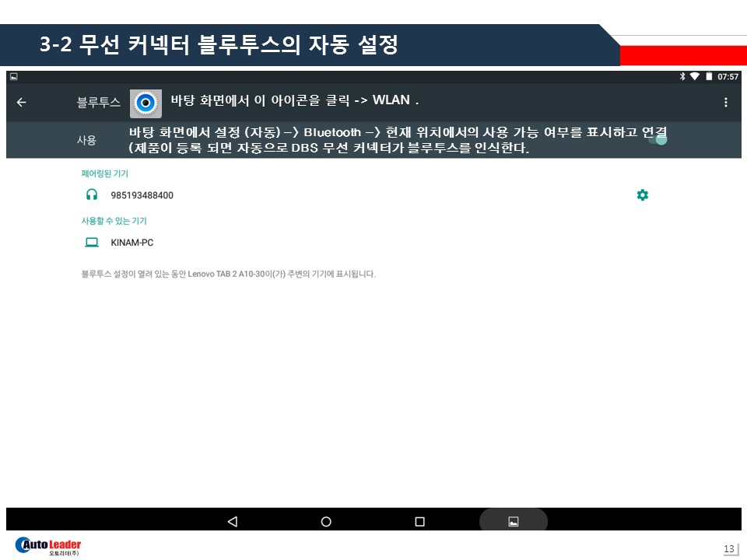
Task: Tap the Android back navigation button
Action: [x=233, y=521]
